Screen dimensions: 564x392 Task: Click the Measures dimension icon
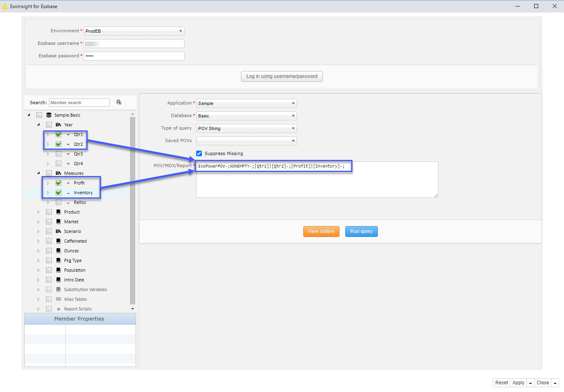click(59, 173)
